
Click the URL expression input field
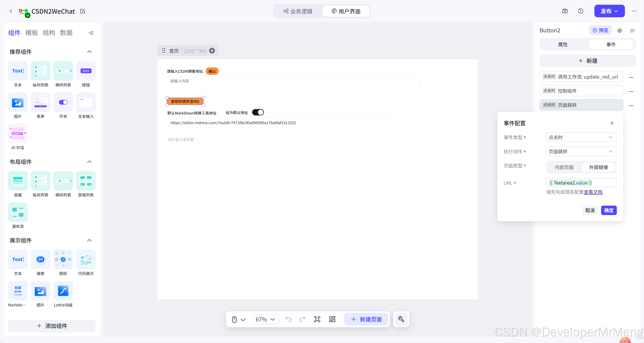[x=581, y=183]
